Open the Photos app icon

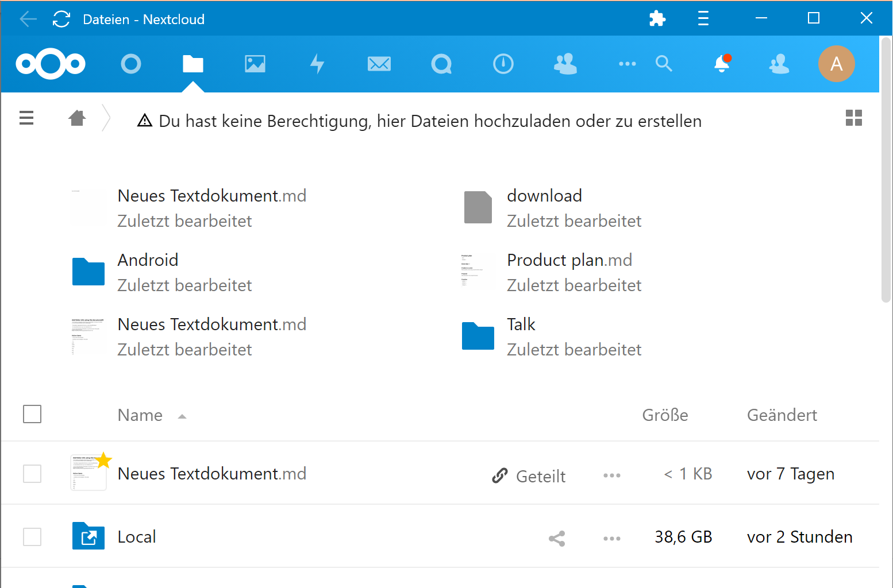pos(255,64)
